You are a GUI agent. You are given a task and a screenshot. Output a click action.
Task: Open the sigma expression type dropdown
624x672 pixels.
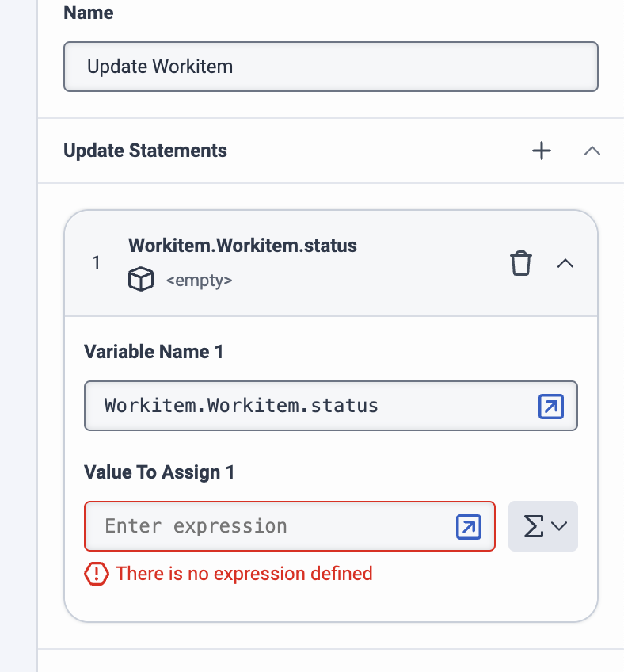pos(543,526)
